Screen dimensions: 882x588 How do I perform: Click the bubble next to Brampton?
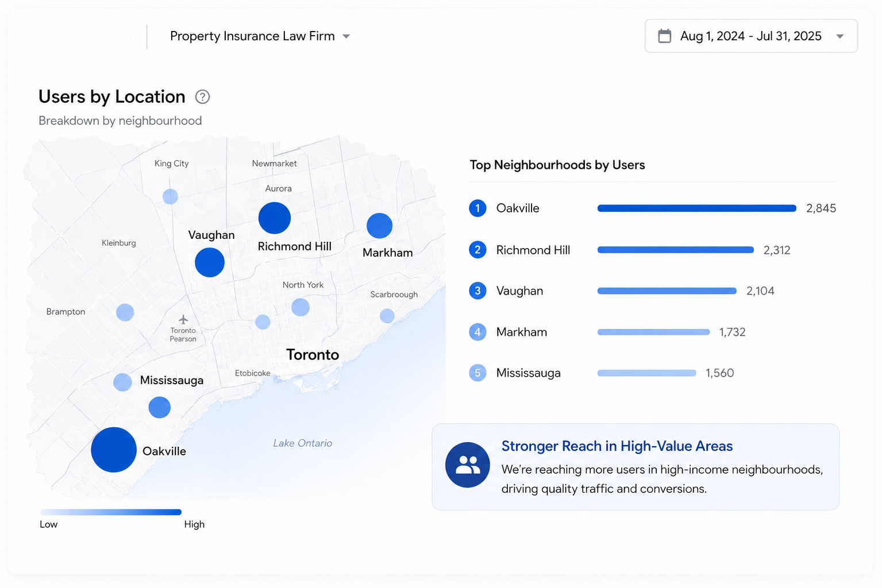[x=125, y=312]
